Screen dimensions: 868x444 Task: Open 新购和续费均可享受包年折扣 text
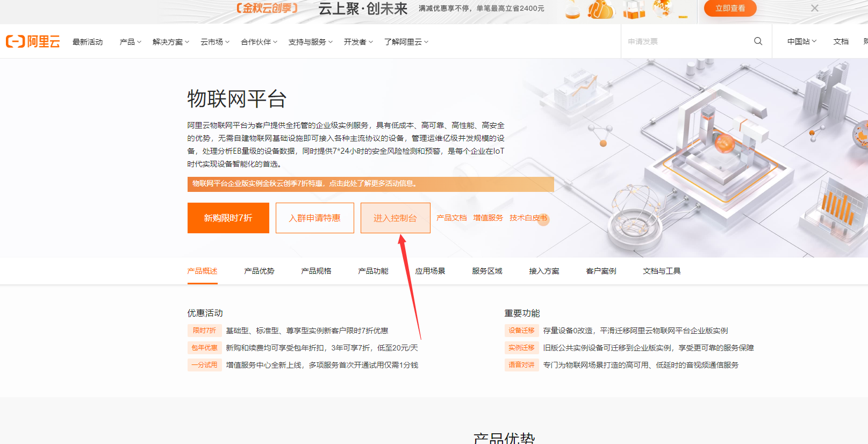(322, 348)
